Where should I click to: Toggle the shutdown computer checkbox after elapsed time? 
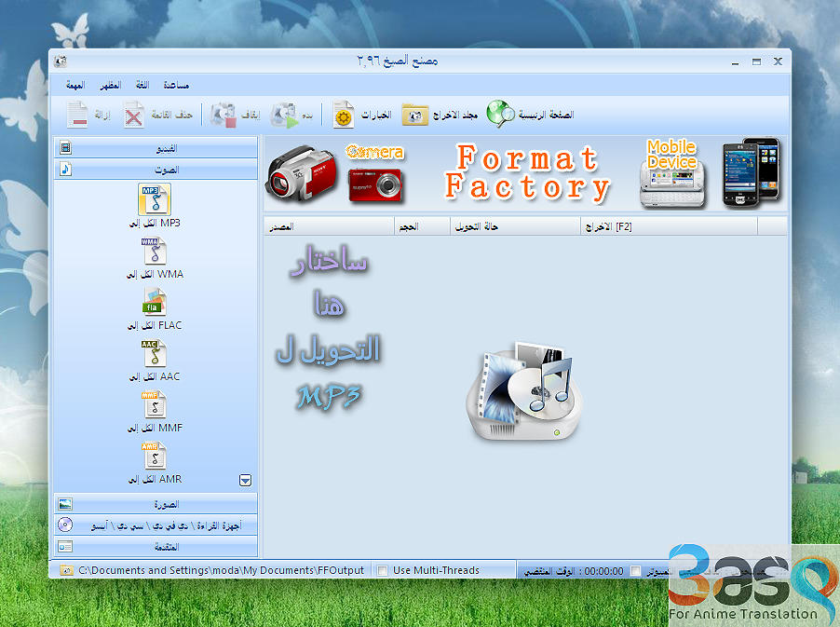pyautogui.click(x=635, y=571)
